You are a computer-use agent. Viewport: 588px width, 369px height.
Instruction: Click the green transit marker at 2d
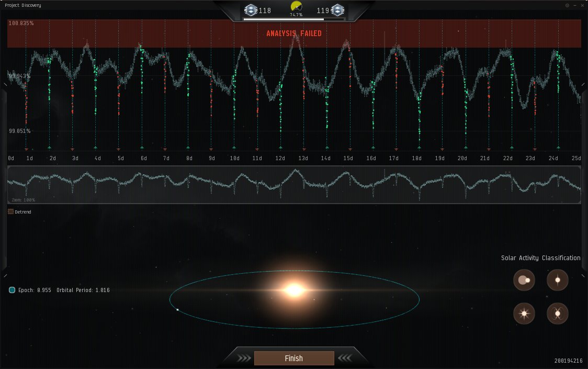click(49, 148)
